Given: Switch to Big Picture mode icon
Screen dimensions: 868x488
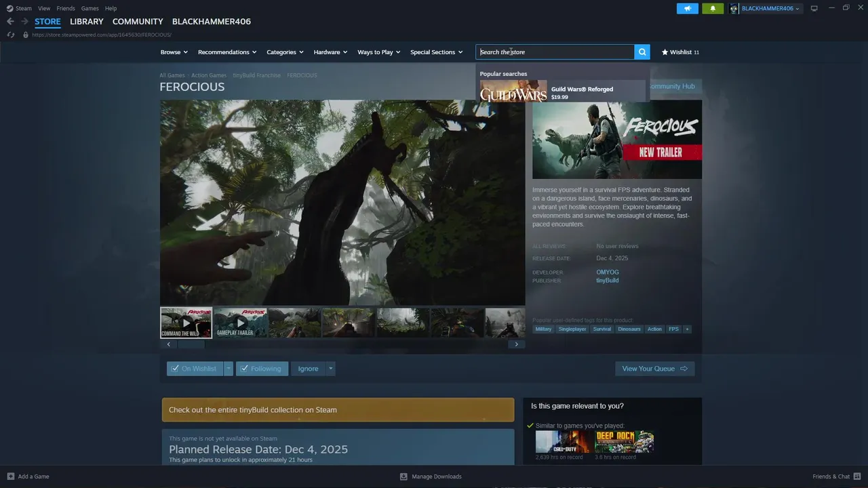Looking at the screenshot, I should pos(814,8).
